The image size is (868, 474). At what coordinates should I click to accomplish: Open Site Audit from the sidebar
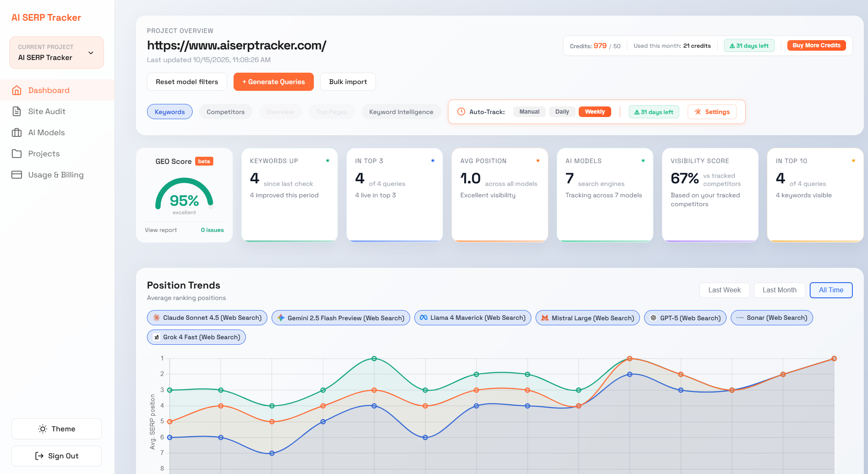[46, 111]
